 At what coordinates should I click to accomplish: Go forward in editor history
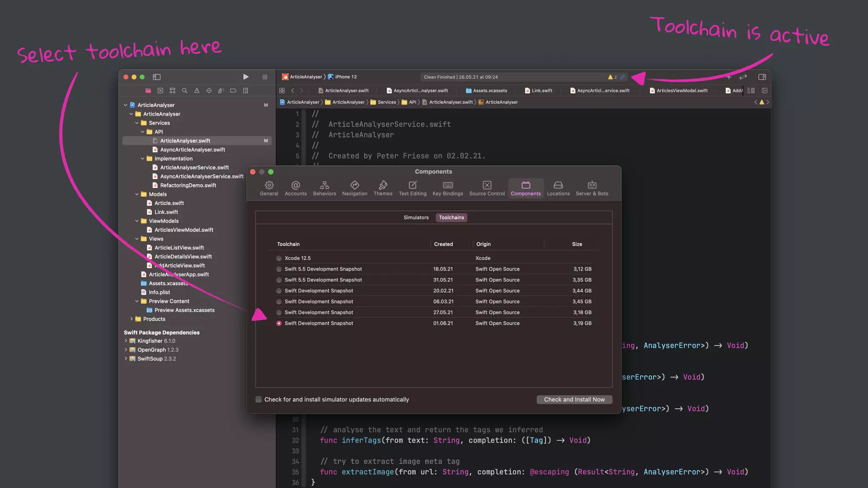[x=302, y=91]
